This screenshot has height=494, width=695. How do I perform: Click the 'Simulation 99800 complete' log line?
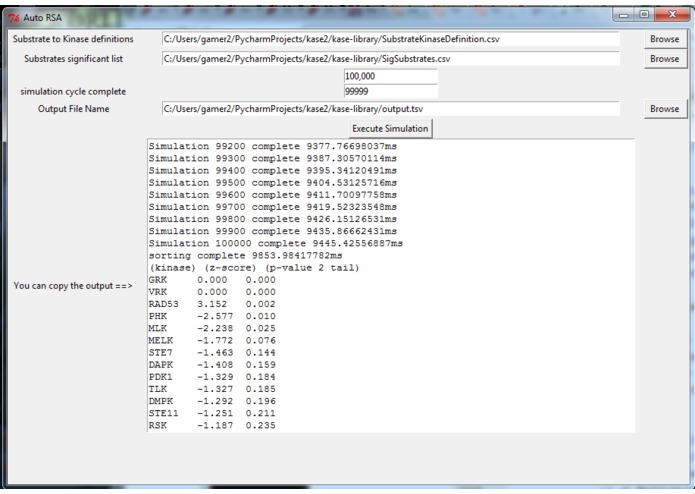(273, 219)
